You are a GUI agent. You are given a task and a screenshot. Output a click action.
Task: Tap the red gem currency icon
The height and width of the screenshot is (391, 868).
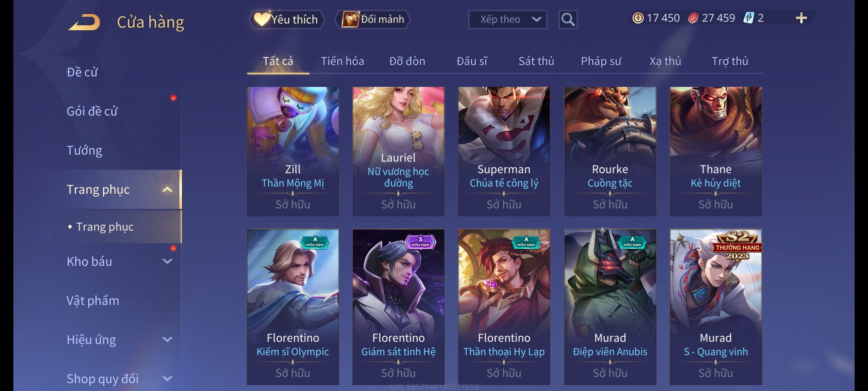[x=693, y=18]
